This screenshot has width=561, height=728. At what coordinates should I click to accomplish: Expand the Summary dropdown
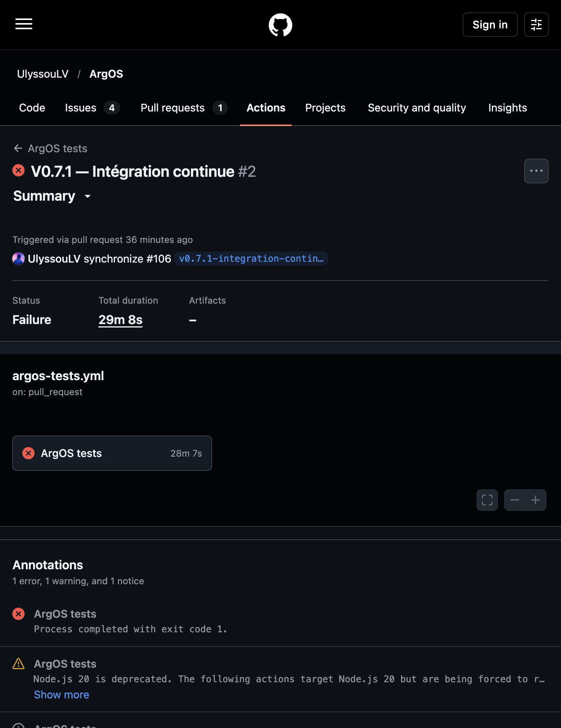point(52,196)
